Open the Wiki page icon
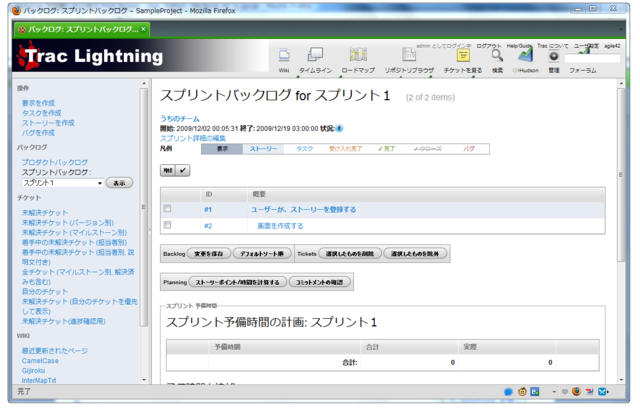This screenshot has width=640, height=413. (284, 55)
